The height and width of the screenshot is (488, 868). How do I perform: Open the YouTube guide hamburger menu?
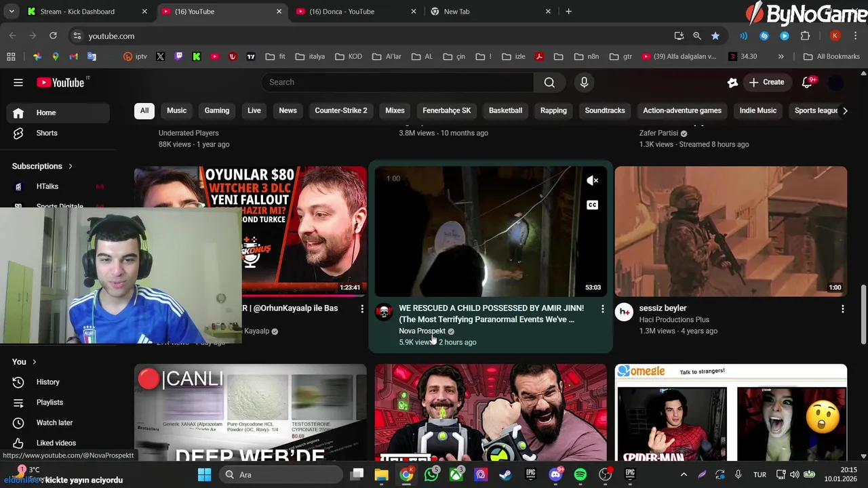pos(18,83)
